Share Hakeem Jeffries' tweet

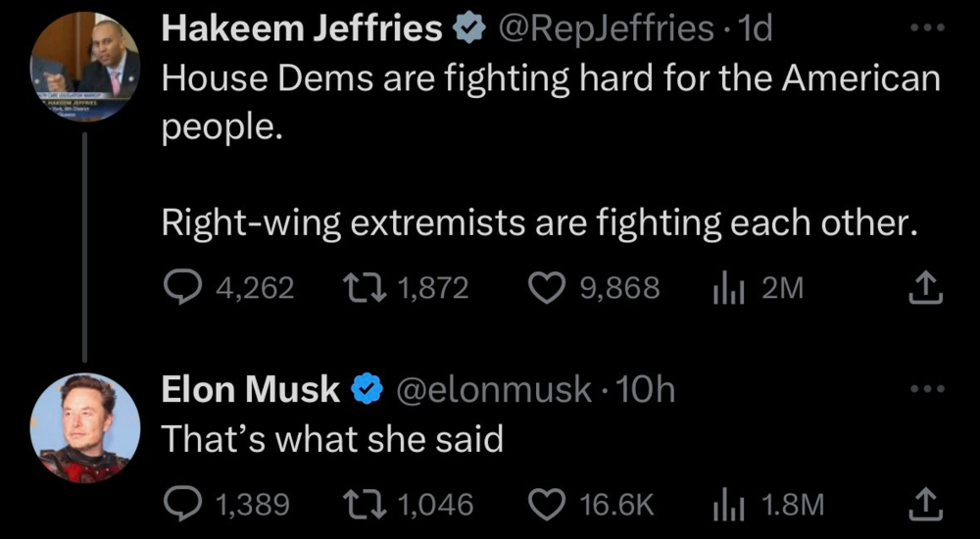pos(925,288)
